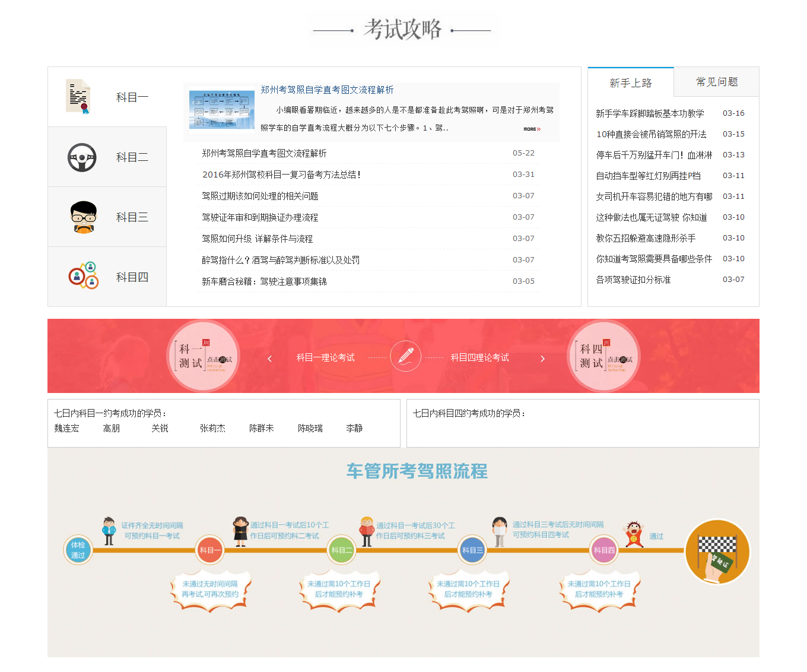Open 新手学车踩脚踏板基本功教学

pyautogui.click(x=650, y=113)
